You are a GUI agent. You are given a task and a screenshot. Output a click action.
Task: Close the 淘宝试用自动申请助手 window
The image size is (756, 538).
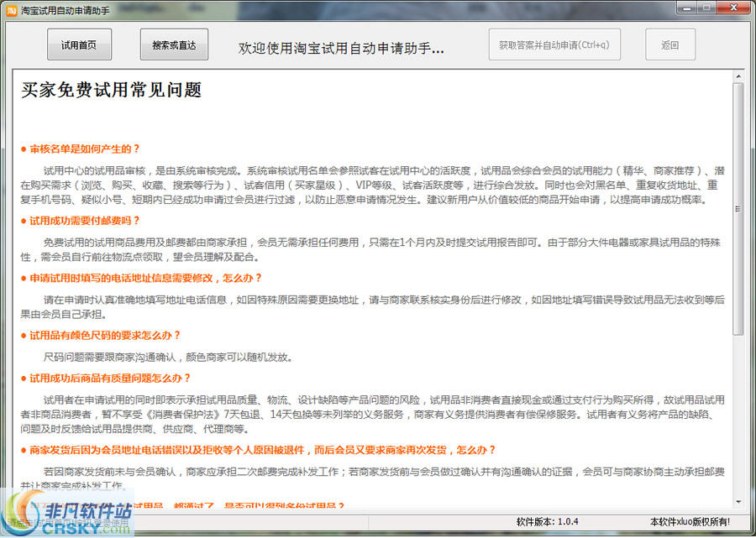tap(734, 8)
